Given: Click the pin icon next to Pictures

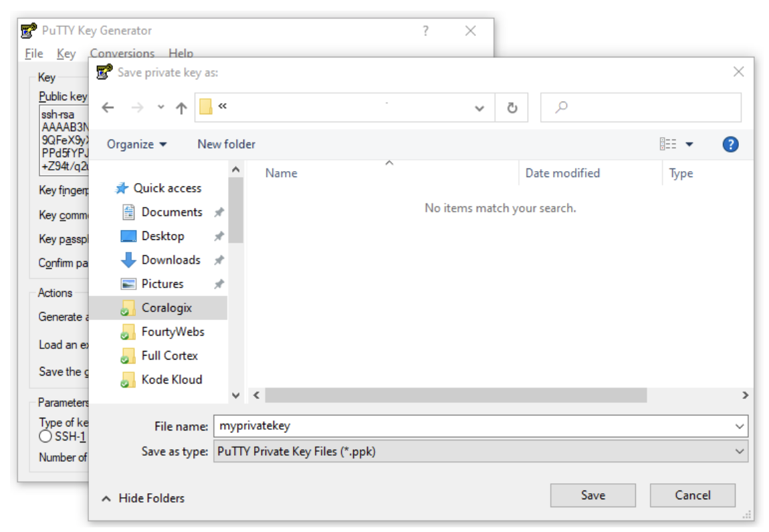Looking at the screenshot, I should click(x=219, y=284).
